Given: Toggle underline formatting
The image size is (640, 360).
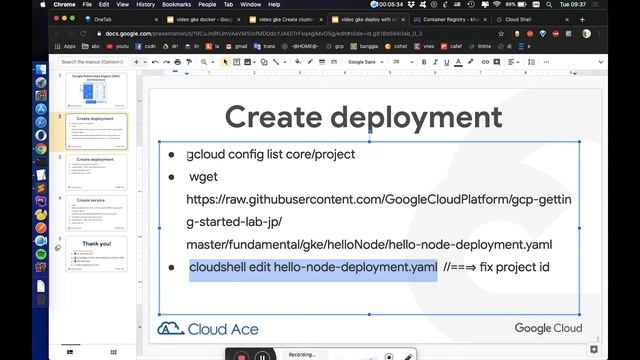Looking at the screenshot, I should click(447, 62).
